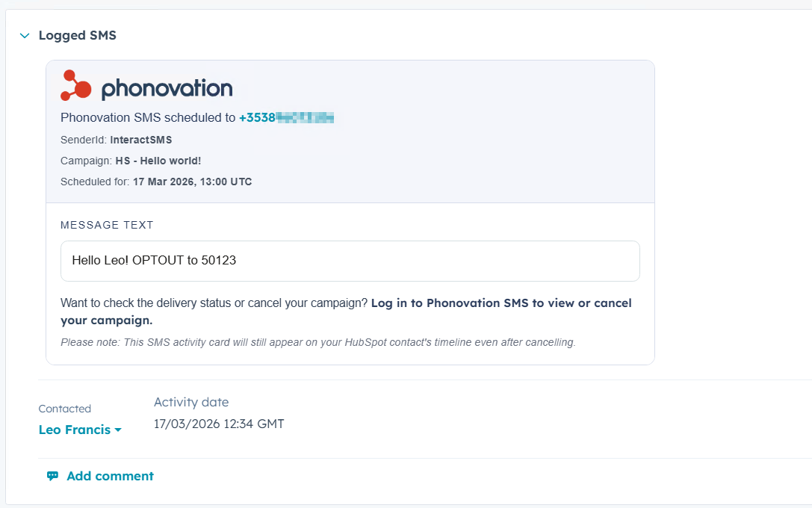Image resolution: width=812 pixels, height=508 pixels.
Task: Click the HS - Hello world! campaign name
Action: coord(158,161)
